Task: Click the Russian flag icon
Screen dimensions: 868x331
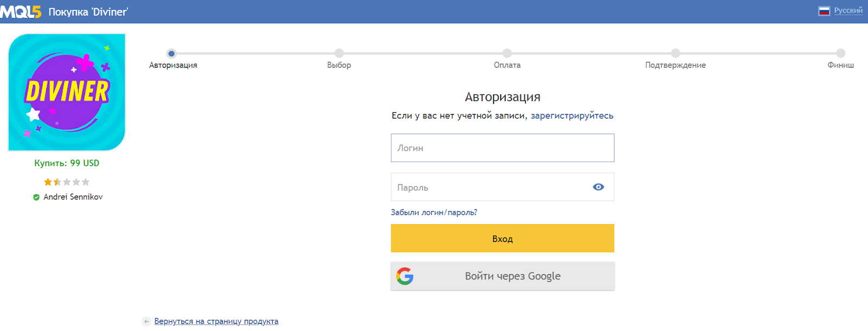Action: (824, 11)
